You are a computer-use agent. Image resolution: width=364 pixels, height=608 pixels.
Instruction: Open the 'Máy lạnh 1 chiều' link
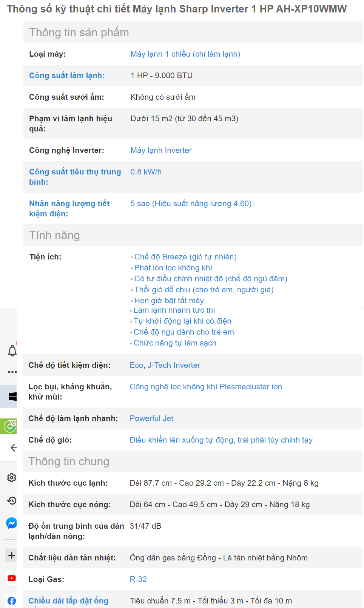pos(185,54)
